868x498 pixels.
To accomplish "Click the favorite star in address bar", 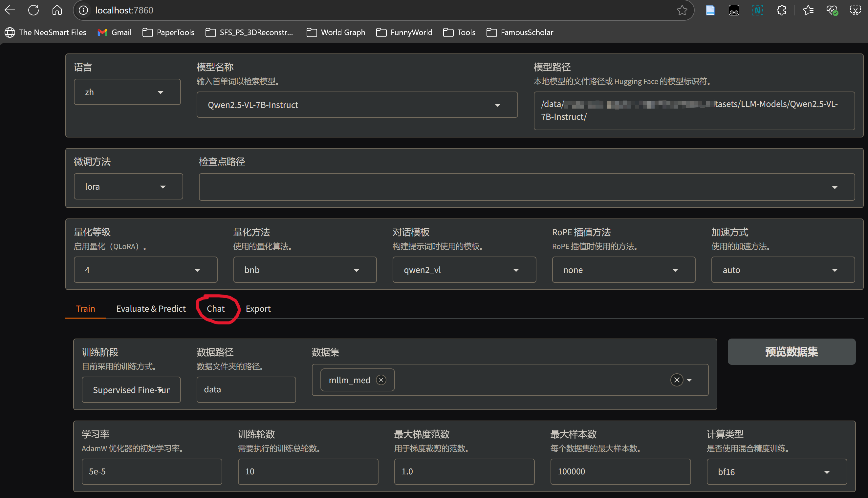I will coord(682,10).
